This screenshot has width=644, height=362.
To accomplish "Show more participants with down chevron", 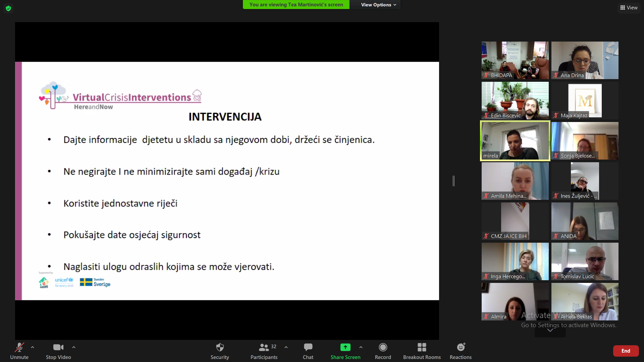I will point(550,330).
